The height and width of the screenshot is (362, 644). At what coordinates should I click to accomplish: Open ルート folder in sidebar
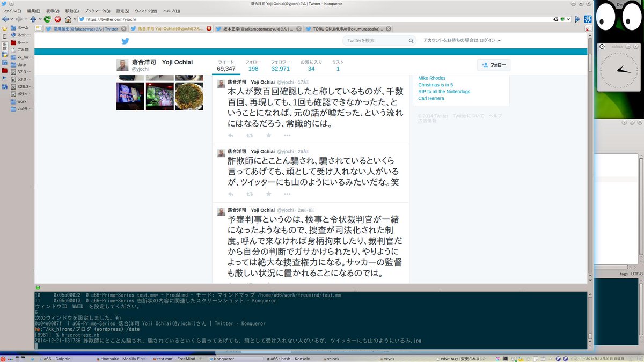click(x=20, y=42)
